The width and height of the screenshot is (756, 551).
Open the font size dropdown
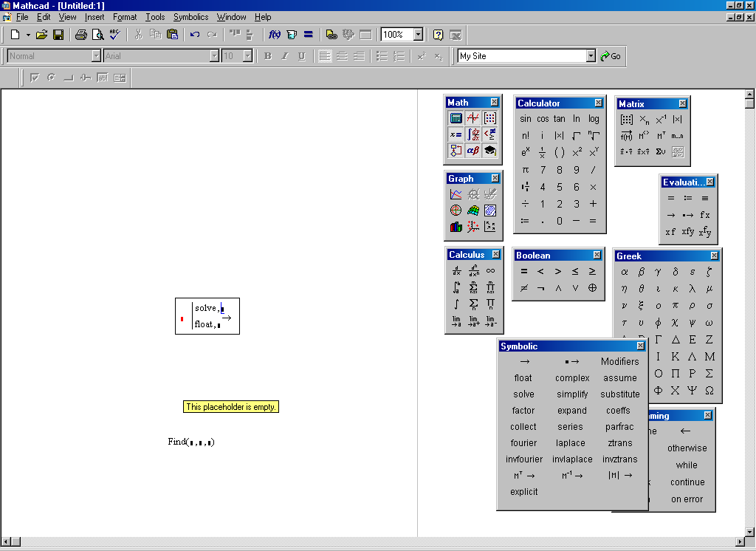(x=247, y=56)
